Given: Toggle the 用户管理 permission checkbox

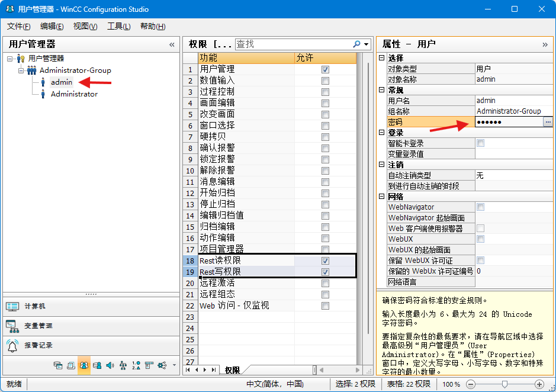Looking at the screenshot, I should [325, 69].
